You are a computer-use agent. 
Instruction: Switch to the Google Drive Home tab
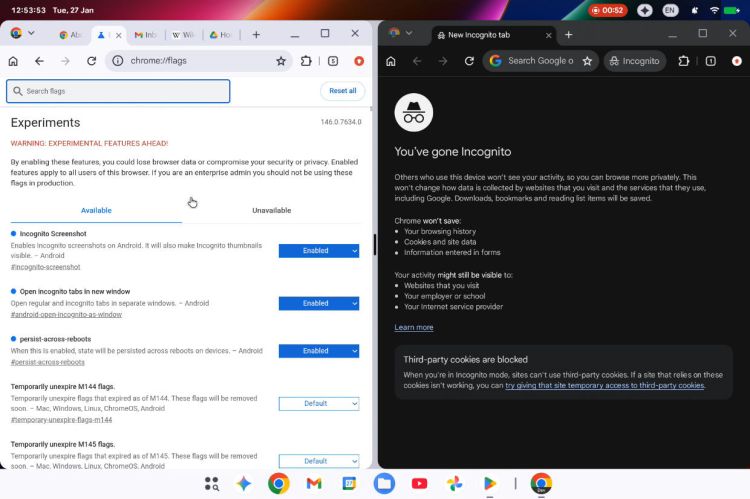point(221,35)
